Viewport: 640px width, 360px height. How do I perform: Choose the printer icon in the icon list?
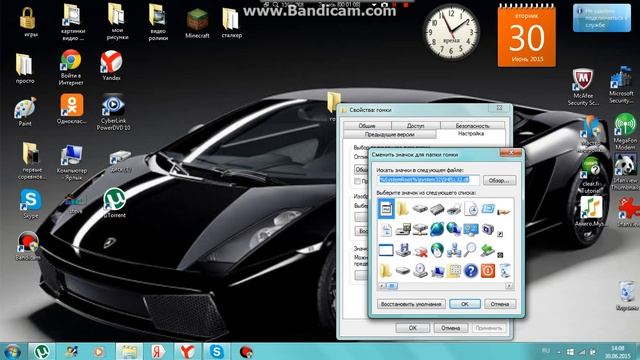pyautogui.click(x=453, y=209)
